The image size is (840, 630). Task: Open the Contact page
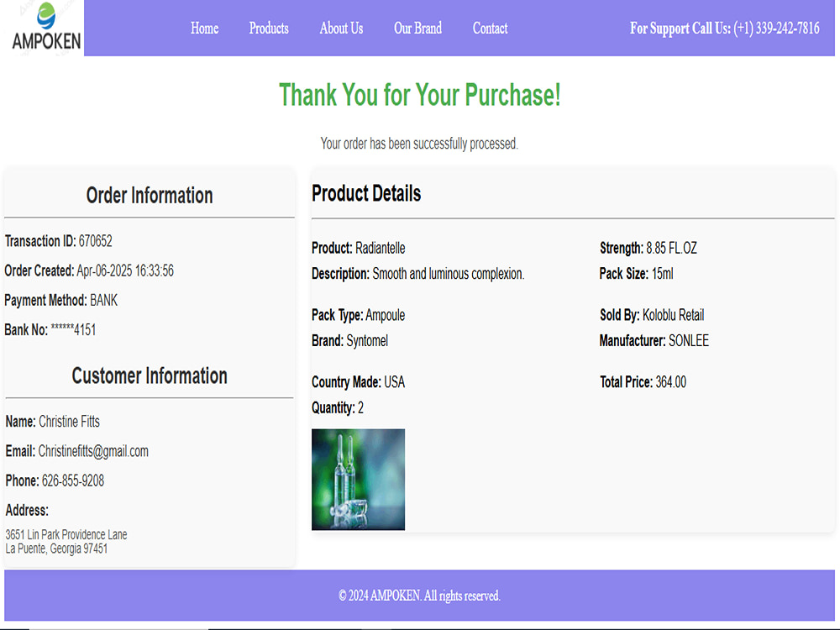coord(491,29)
